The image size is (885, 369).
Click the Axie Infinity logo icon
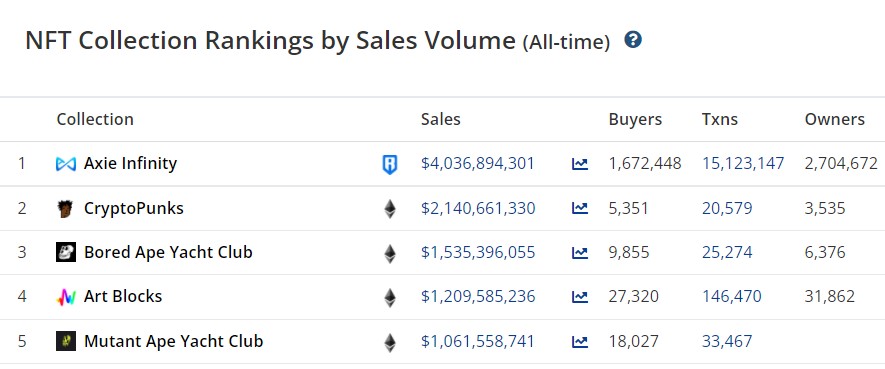pos(66,164)
